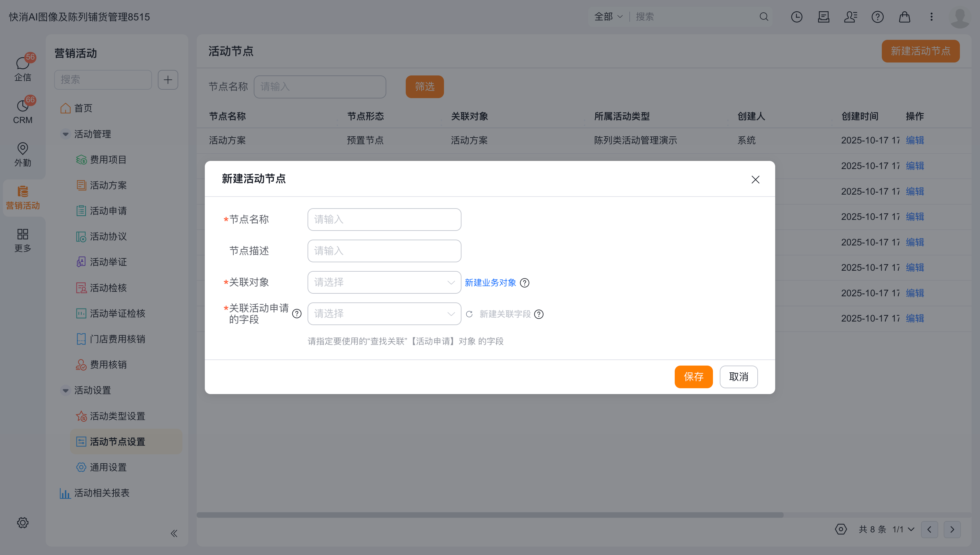980x555 pixels.
Task: Open the vertical three-dot more menu
Action: [x=931, y=17]
